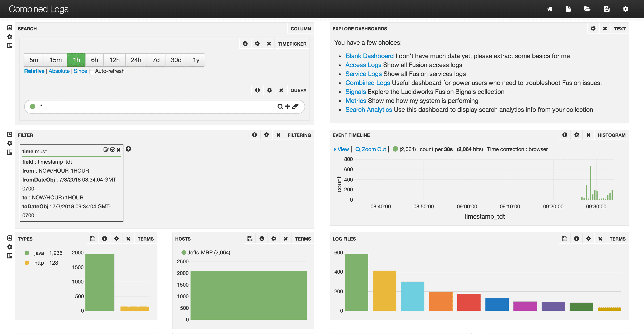644x334 pixels.
Task: Switch timepicker to Since mode
Action: coord(80,71)
